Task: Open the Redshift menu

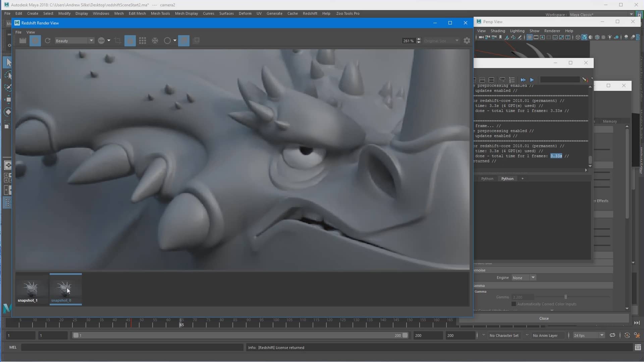Action: [310, 13]
